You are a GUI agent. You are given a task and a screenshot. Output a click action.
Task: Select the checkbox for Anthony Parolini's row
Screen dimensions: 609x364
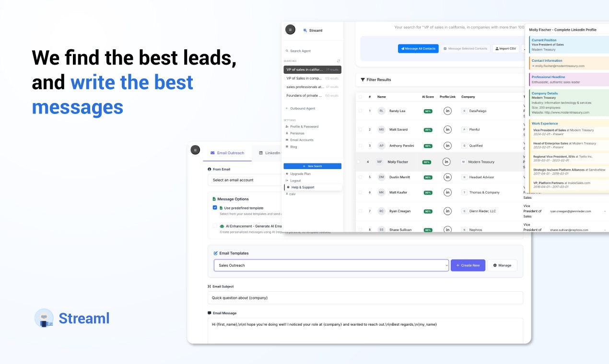[x=360, y=146]
